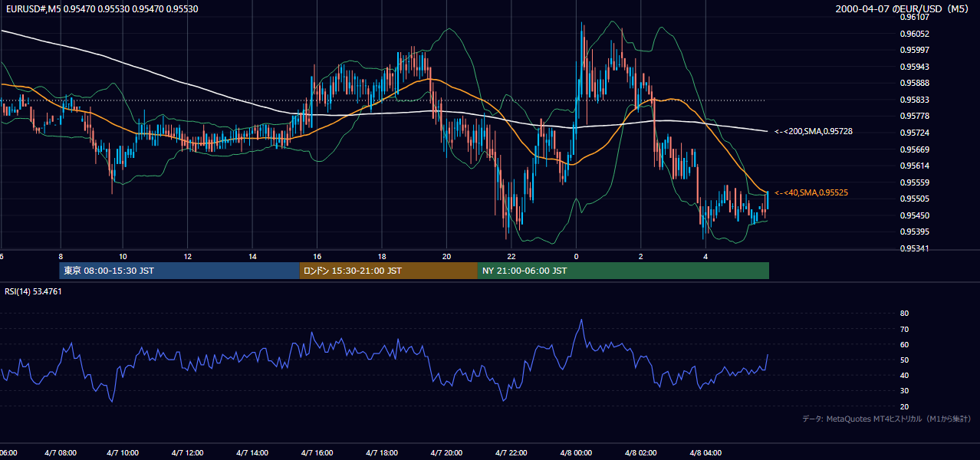Click the '4/7 10:00' bottom time label
Image resolution: width=980 pixels, height=460 pixels.
[123, 453]
